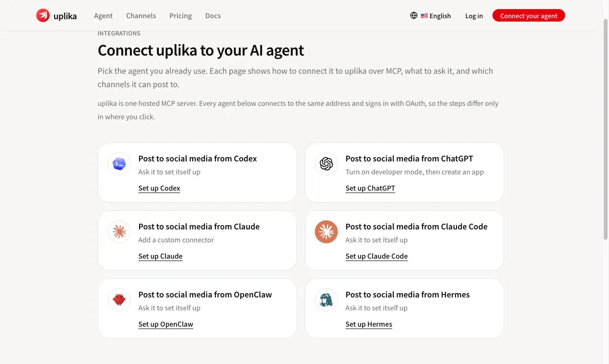
Task: Go to the Channels page
Action: [141, 16]
